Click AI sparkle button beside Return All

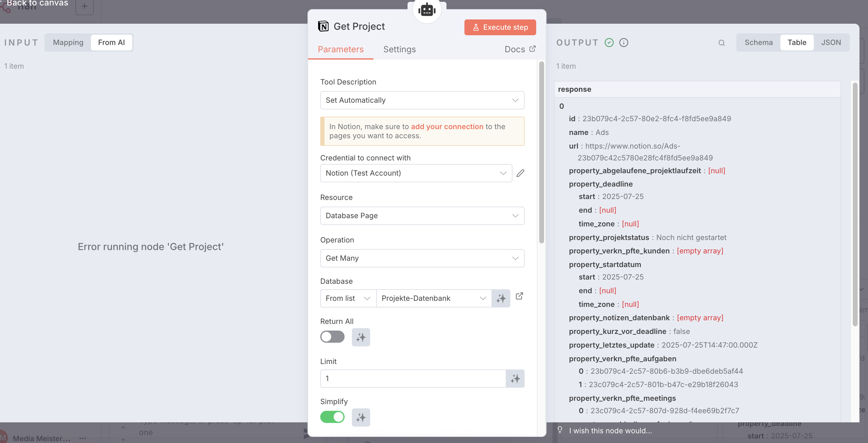coord(361,337)
